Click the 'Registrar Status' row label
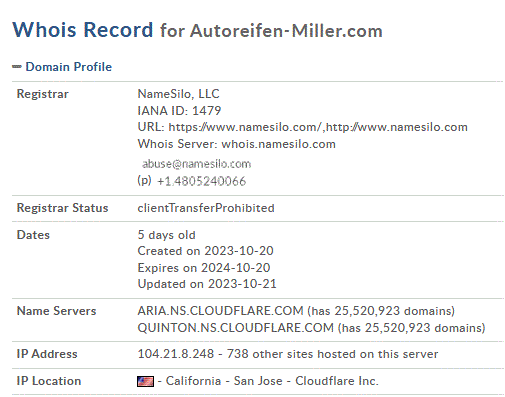The height and width of the screenshot is (397, 505). click(62, 208)
